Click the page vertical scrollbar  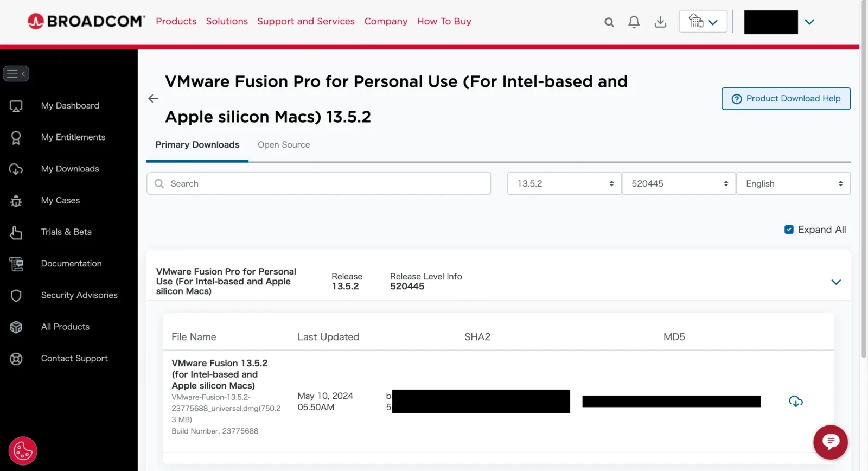(864, 179)
